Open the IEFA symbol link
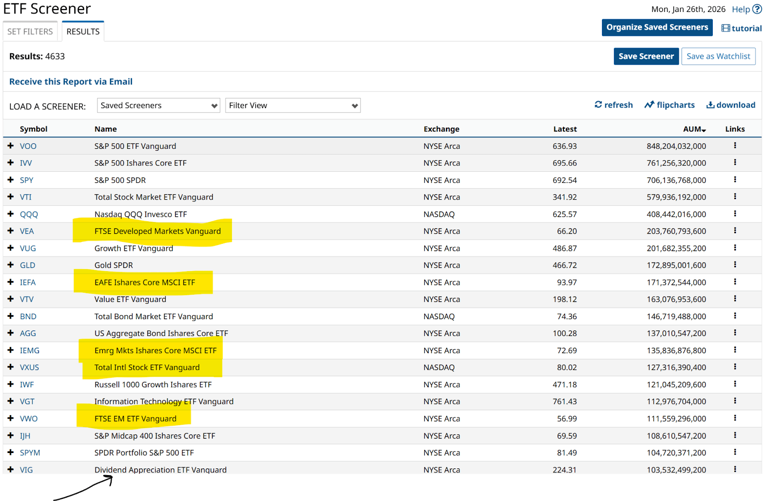768x501 pixels. pyautogui.click(x=28, y=283)
